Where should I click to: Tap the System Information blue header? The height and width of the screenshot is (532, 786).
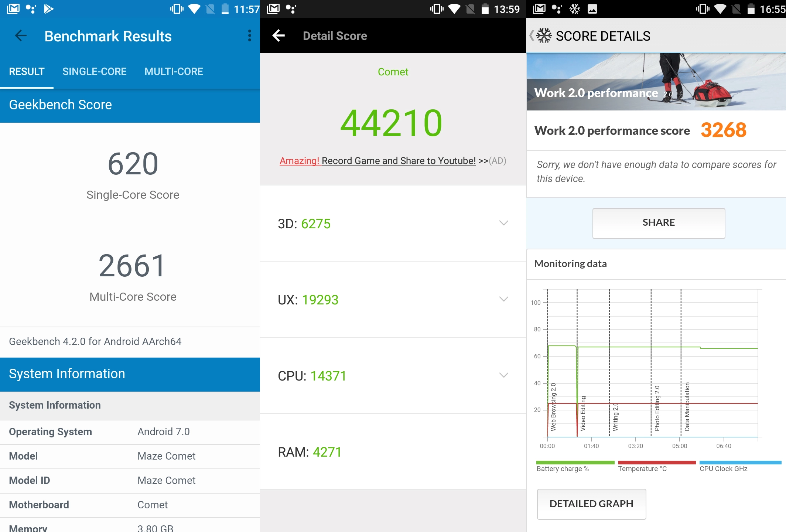[x=130, y=374]
